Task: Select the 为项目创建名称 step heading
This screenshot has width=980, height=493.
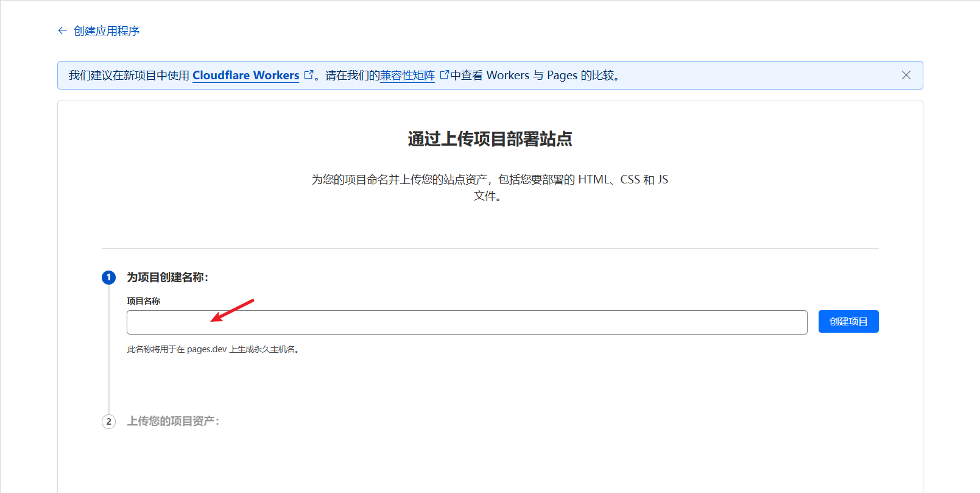Action: point(167,277)
